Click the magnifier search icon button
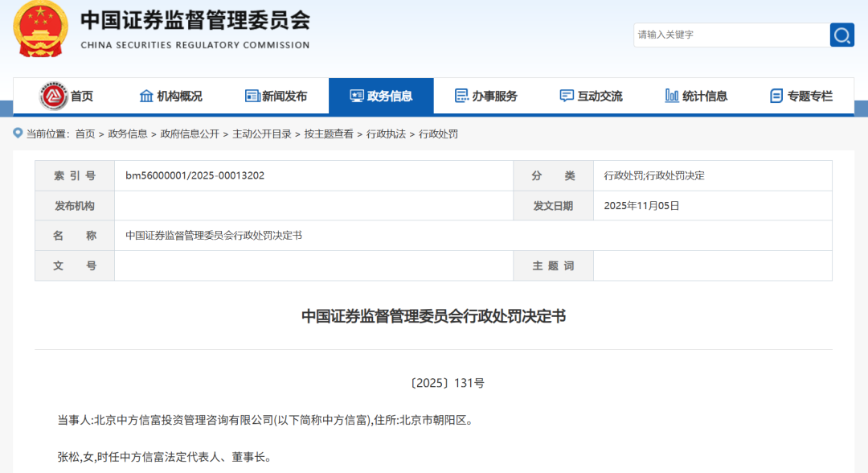Screen dimensions: 868x473 pyautogui.click(x=841, y=35)
